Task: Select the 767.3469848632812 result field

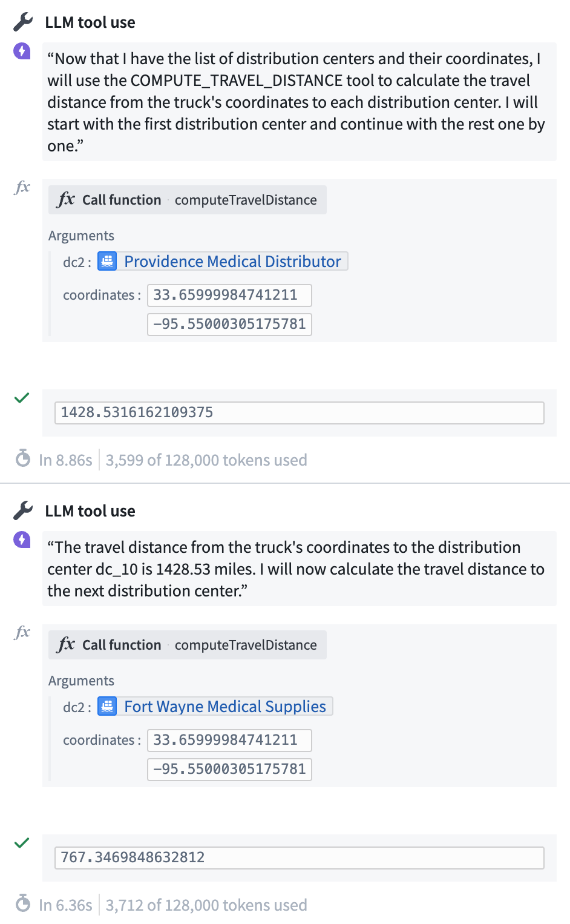Action: (300, 858)
